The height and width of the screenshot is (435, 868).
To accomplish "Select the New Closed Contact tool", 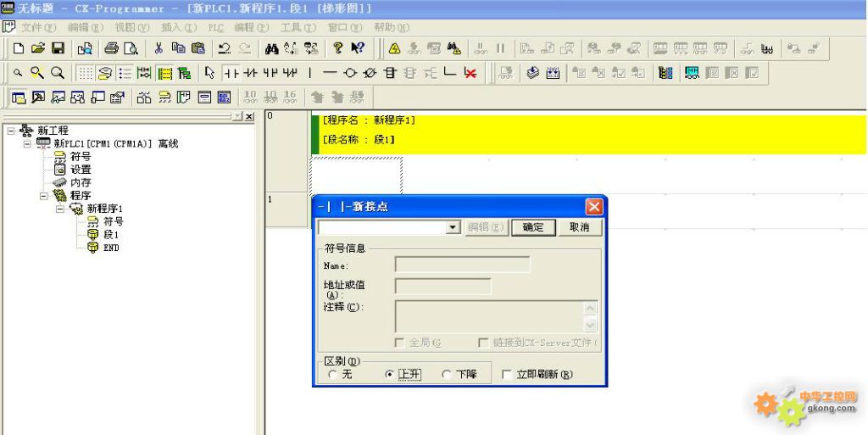I will 251,73.
